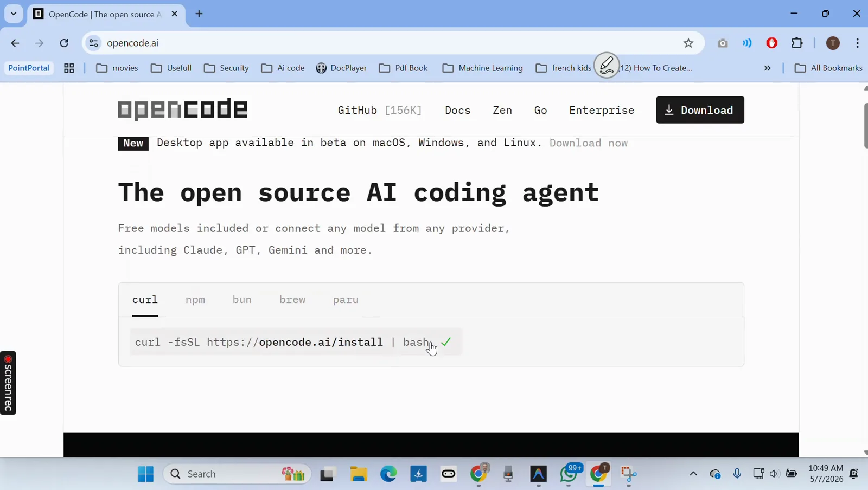Switch to the bun install tab

tap(242, 300)
